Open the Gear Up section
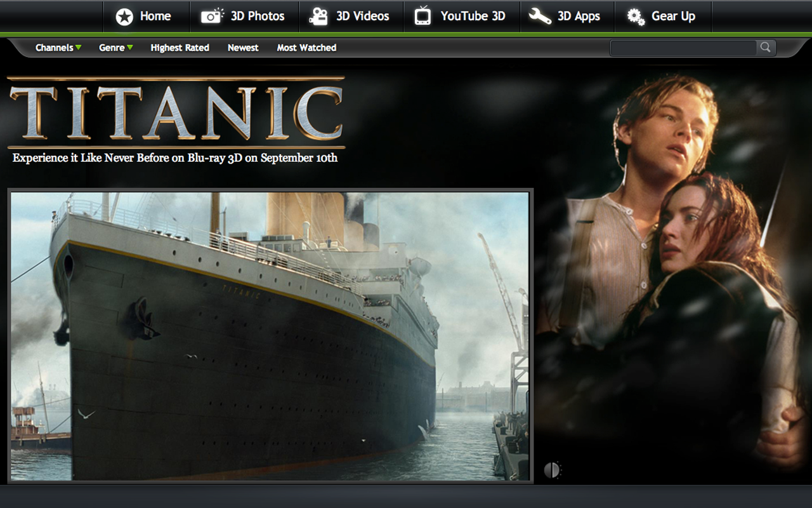812x508 pixels. coord(673,17)
